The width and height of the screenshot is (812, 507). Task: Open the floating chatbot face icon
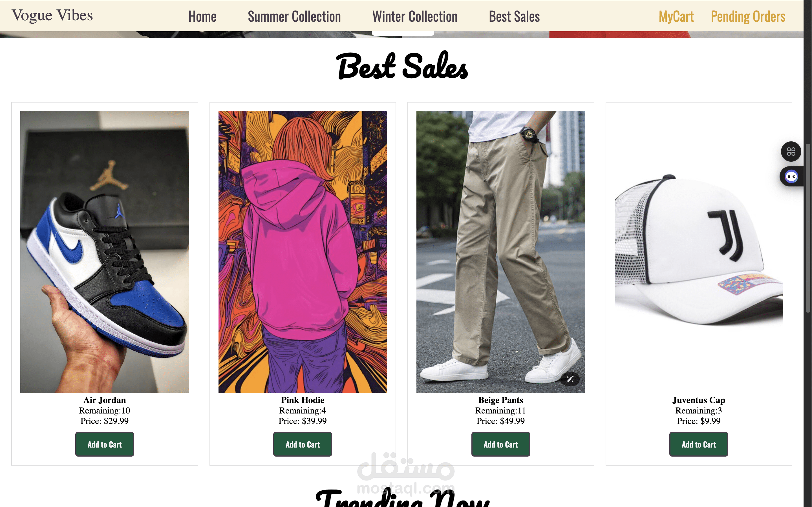point(791,176)
